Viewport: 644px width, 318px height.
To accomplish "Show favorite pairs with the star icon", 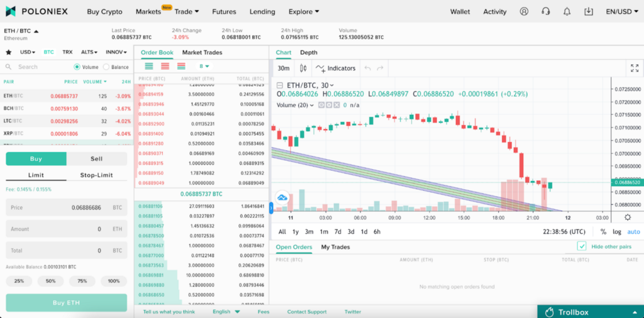I will point(8,52).
